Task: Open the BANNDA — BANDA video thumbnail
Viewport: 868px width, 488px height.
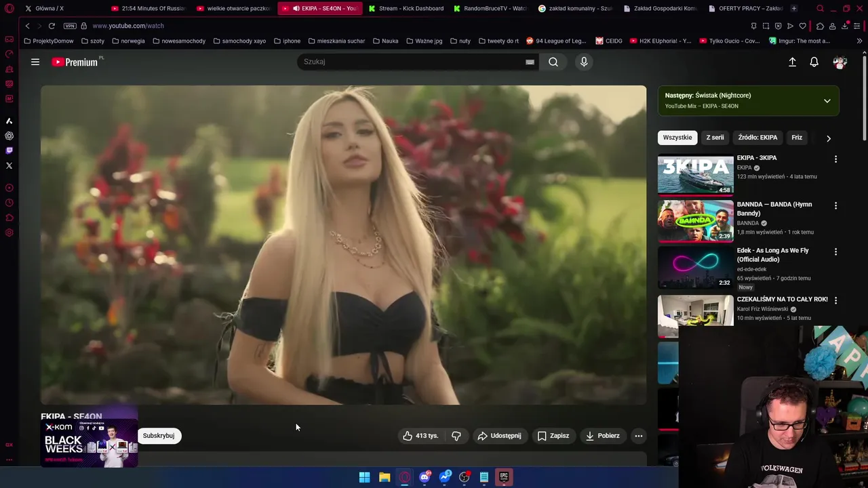Action: tap(696, 221)
